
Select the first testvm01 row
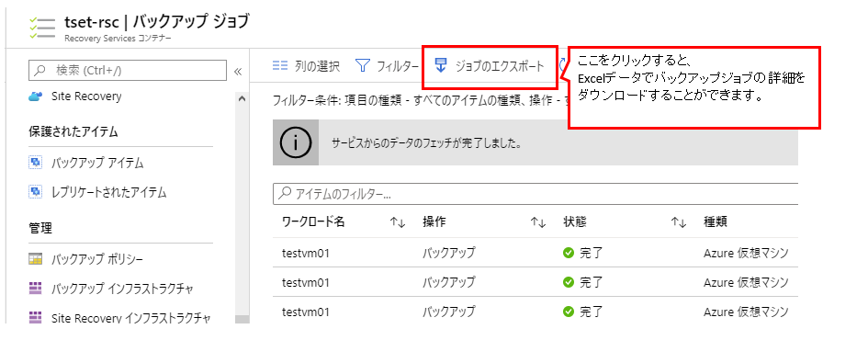coord(535,254)
